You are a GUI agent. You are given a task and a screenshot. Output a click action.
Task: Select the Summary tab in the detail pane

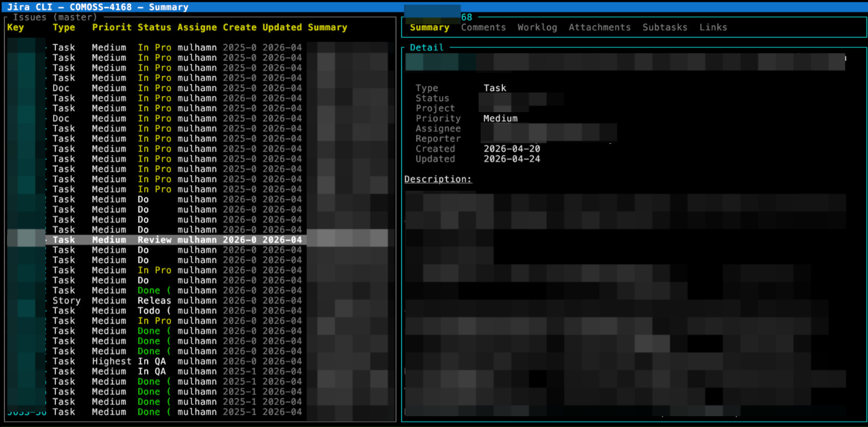pos(430,27)
